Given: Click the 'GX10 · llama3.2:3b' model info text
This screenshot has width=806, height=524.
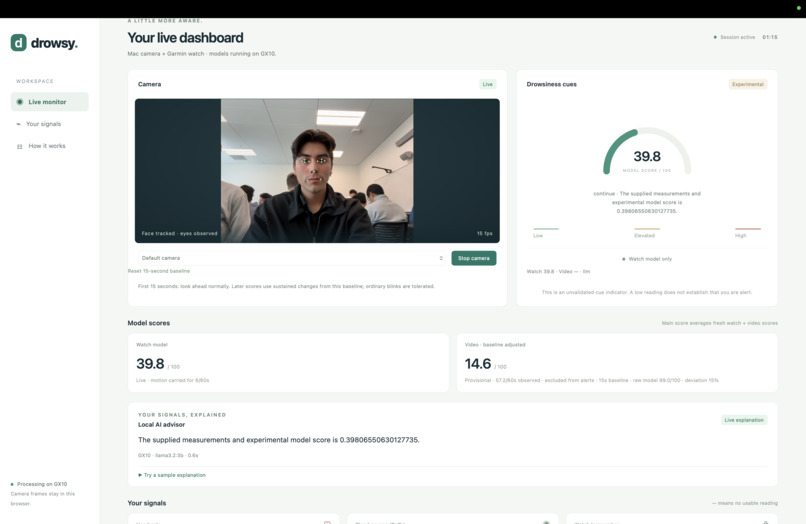Looking at the screenshot, I should point(168,456).
